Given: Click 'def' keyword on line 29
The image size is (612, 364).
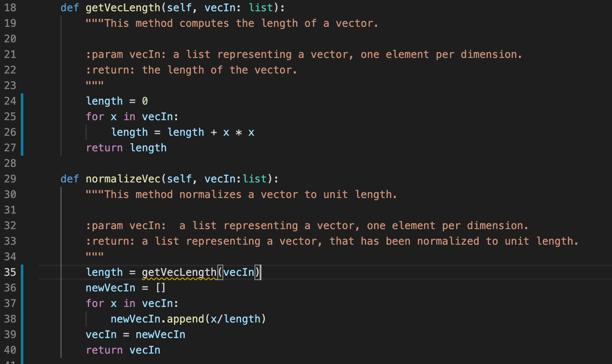Looking at the screenshot, I should [70, 179].
